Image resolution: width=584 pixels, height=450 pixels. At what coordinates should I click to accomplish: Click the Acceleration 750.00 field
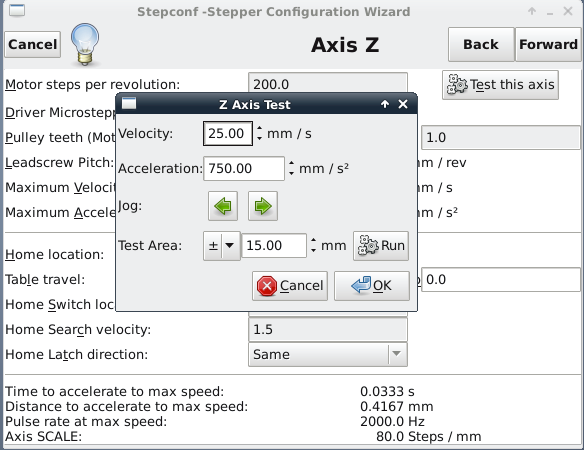tap(244, 168)
